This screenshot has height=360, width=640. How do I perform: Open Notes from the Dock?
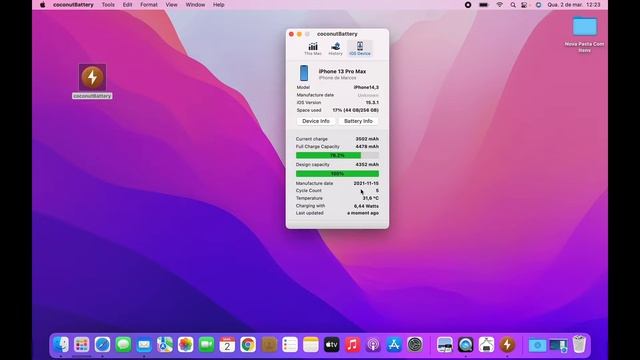[311, 345]
